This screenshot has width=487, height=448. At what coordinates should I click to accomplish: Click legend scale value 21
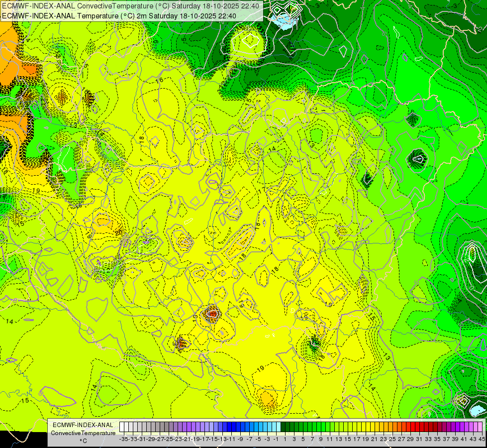tap(375, 440)
